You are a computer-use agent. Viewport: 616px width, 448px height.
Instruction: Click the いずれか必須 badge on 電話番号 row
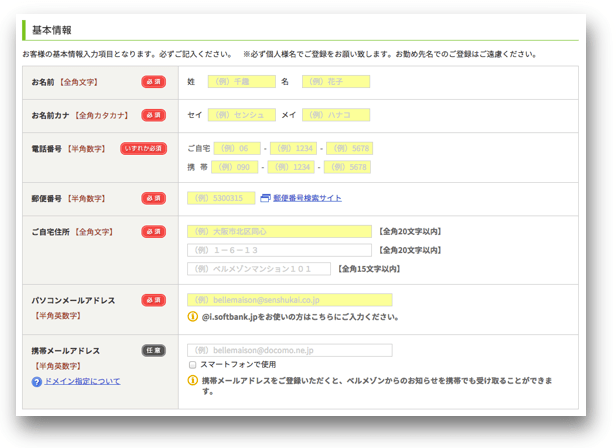click(x=143, y=149)
